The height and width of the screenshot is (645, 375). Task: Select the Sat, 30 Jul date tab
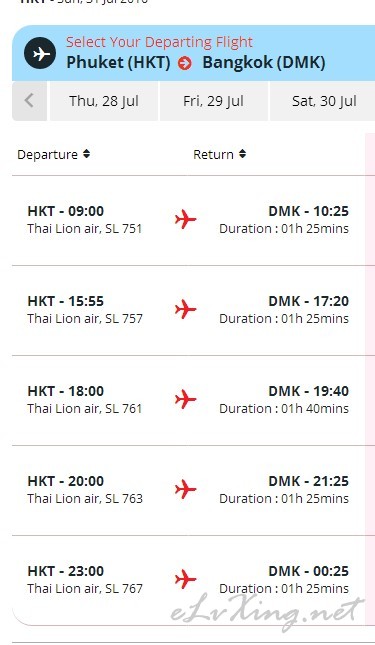pyautogui.click(x=323, y=101)
